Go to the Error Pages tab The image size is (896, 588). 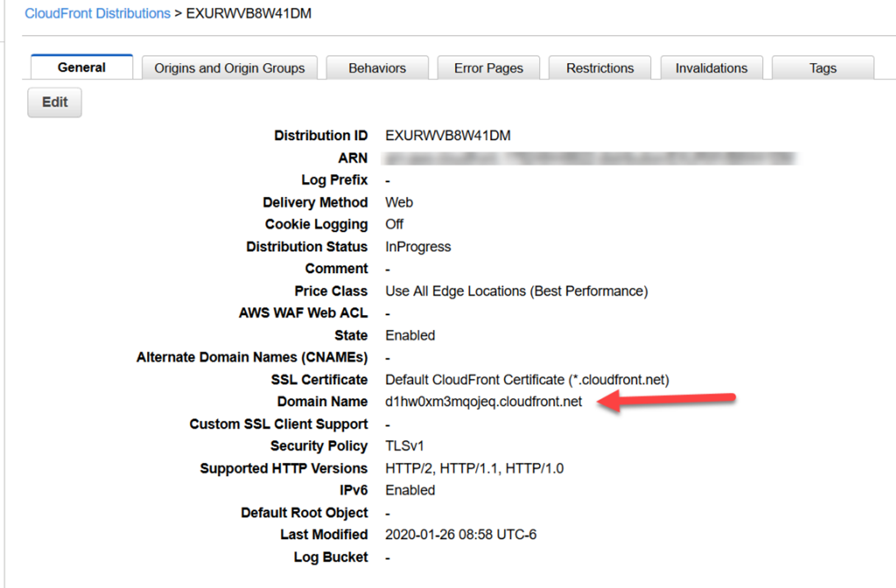point(489,68)
